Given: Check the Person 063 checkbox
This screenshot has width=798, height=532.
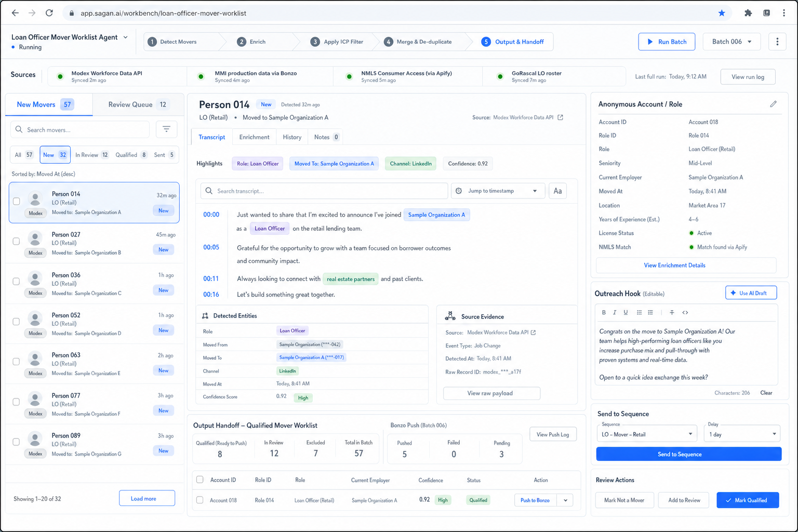Looking at the screenshot, I should pos(16,362).
